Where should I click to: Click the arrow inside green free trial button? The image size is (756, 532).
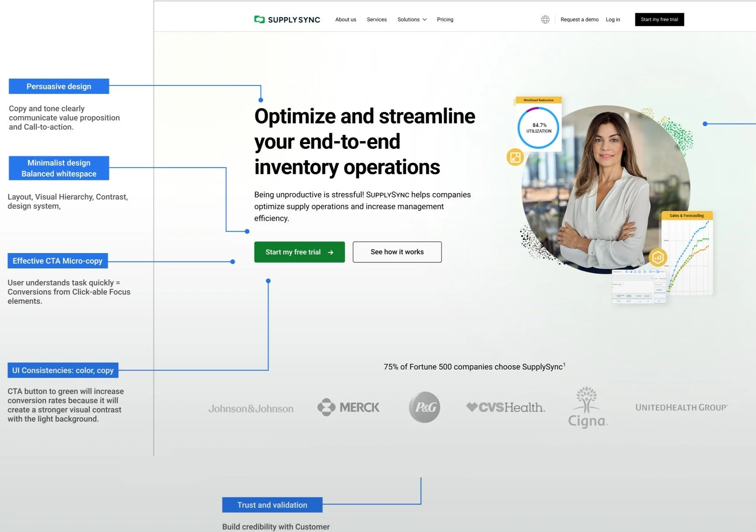coord(331,252)
